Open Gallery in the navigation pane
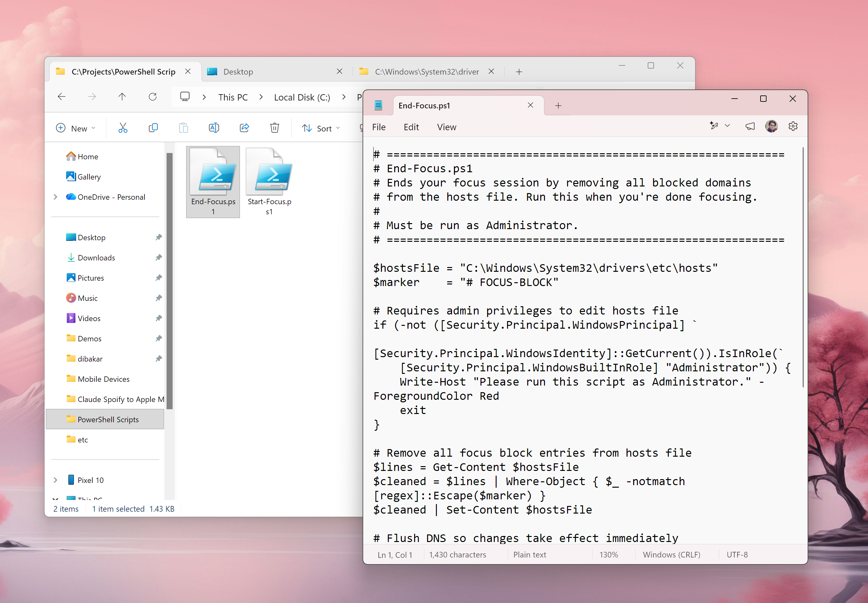The height and width of the screenshot is (603, 868). point(89,176)
